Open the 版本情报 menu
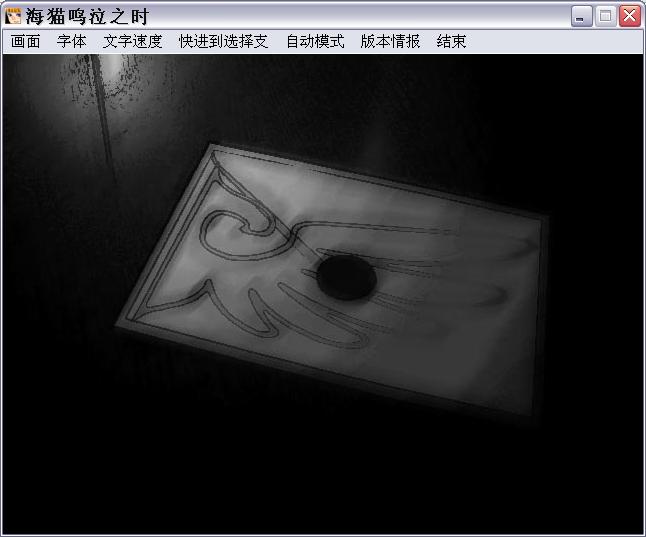 click(x=390, y=42)
